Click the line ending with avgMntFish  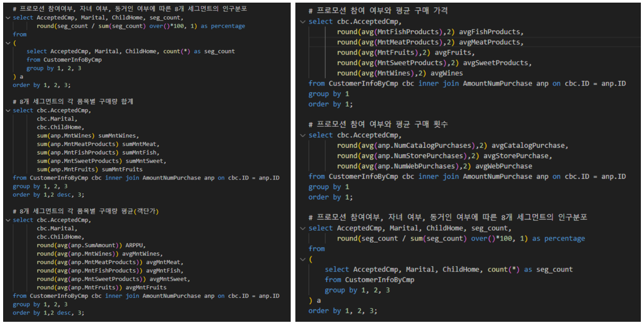tap(110, 271)
